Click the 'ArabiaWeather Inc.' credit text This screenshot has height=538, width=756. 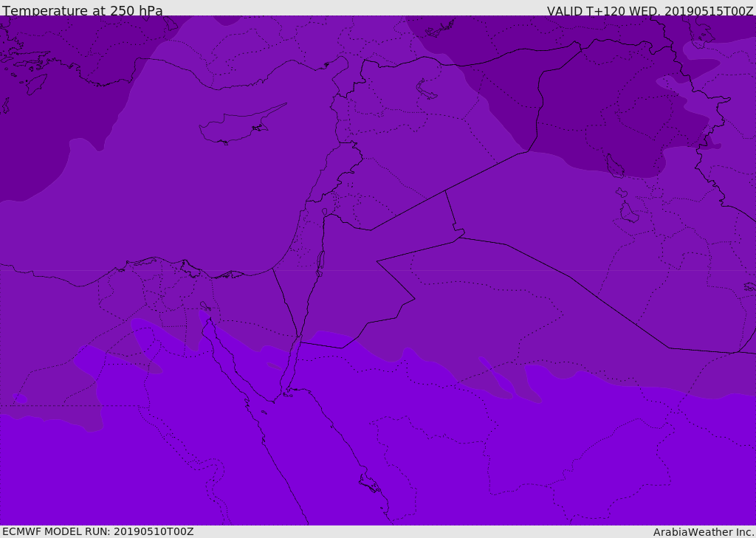click(704, 532)
